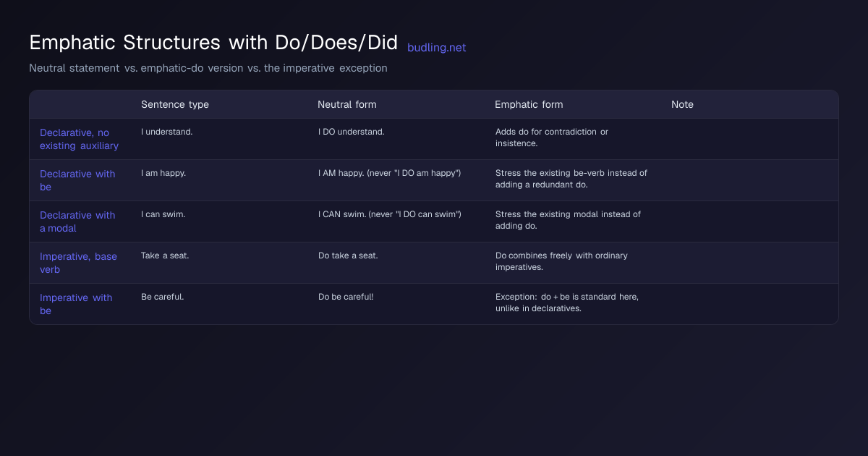Click the 'I AM happy.' example cell
Viewport: 868px width, 456px height.
pyautogui.click(x=390, y=173)
